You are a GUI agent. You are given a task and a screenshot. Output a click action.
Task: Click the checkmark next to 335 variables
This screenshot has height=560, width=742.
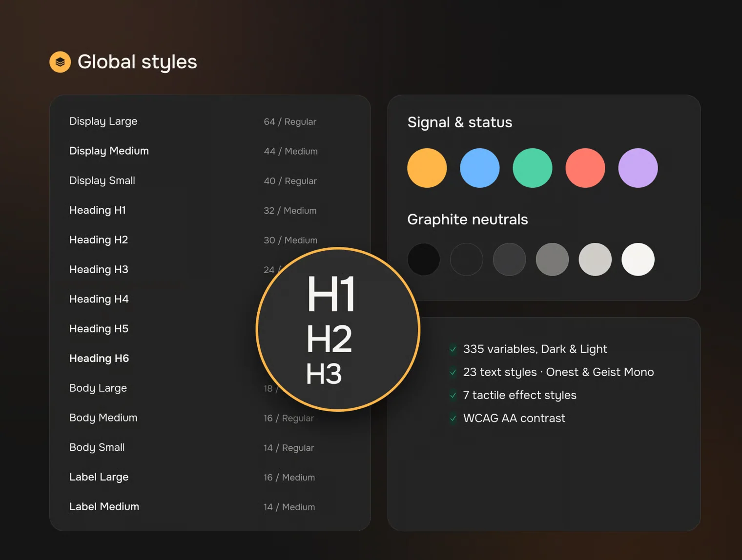point(453,349)
